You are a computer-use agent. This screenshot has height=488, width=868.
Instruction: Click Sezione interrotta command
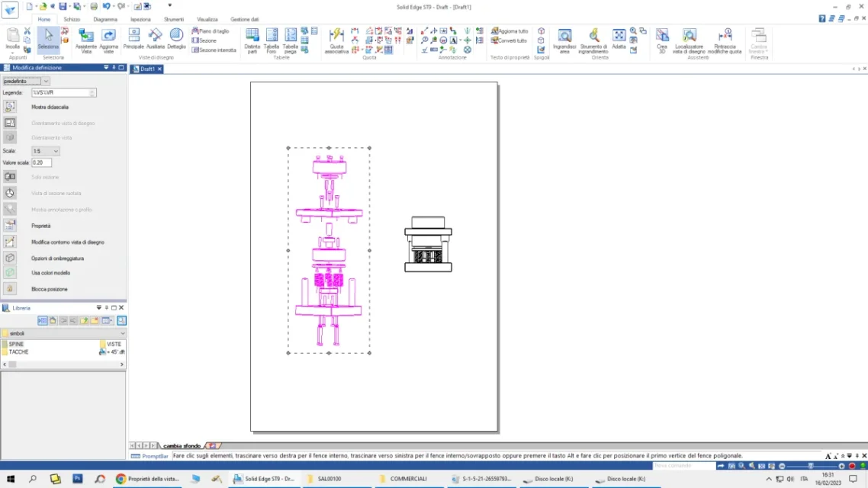[214, 50]
